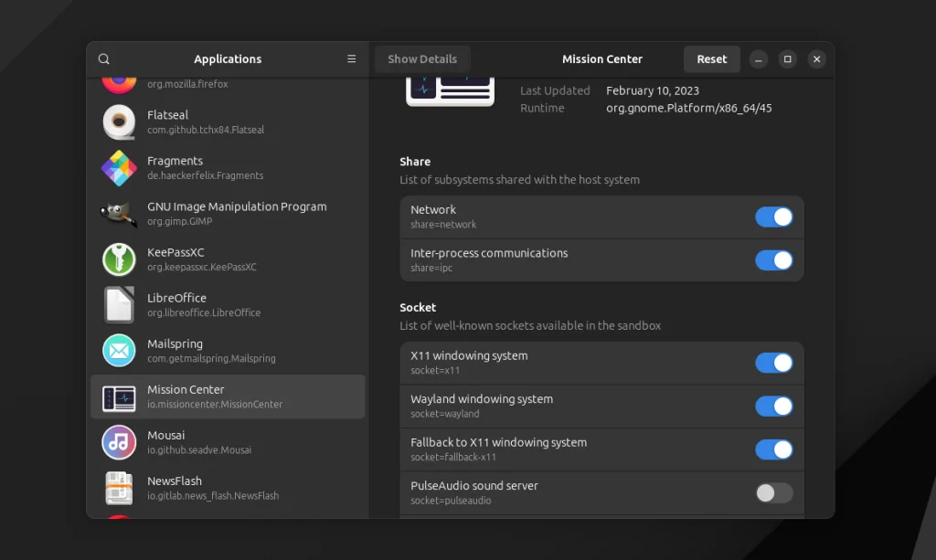Enable the PulseAudio sound server toggle
Screen dimensions: 936x560
[773, 493]
